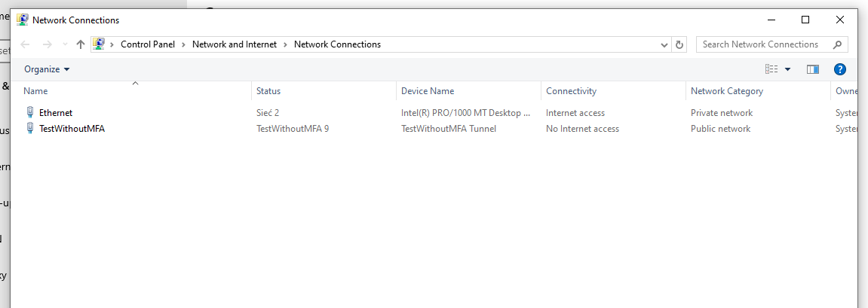Navigate up one folder level arrow
868x308 pixels.
coord(81,44)
